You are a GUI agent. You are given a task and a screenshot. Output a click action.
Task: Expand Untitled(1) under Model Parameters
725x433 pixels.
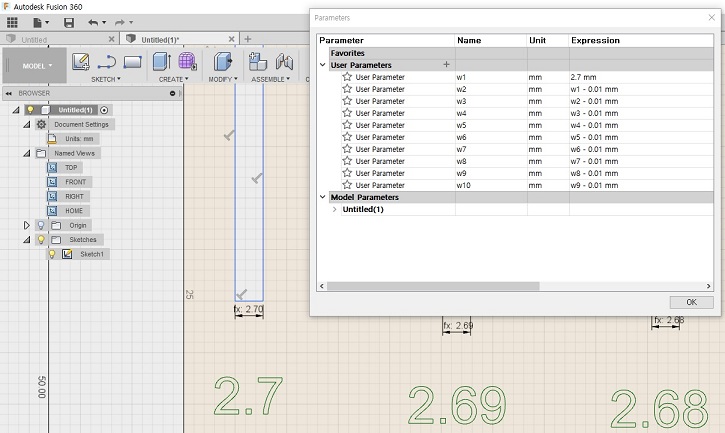point(334,209)
